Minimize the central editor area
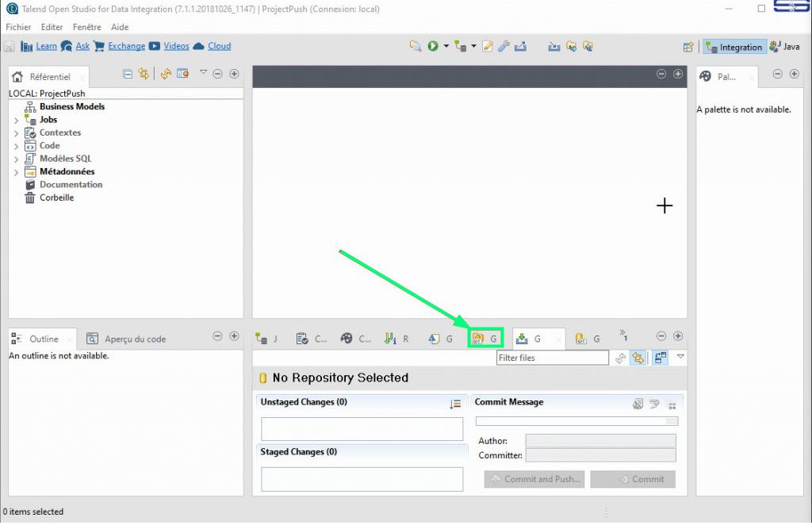This screenshot has width=812, height=525. tap(661, 74)
